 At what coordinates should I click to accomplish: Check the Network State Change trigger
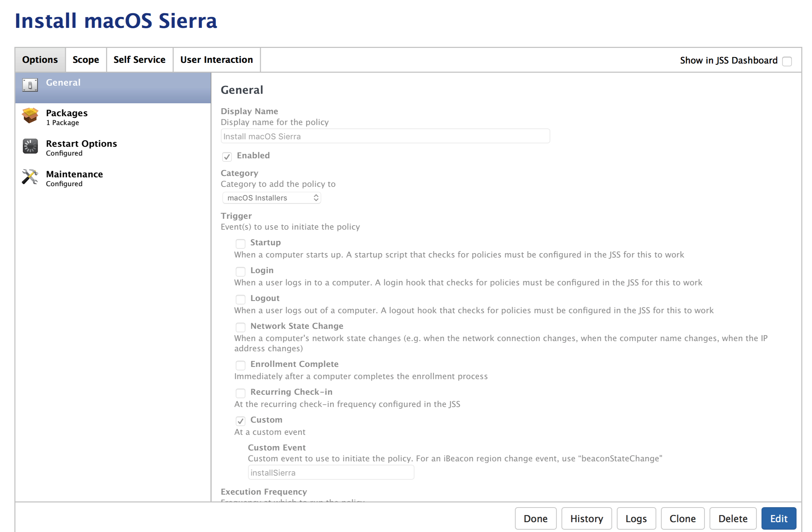pyautogui.click(x=240, y=327)
